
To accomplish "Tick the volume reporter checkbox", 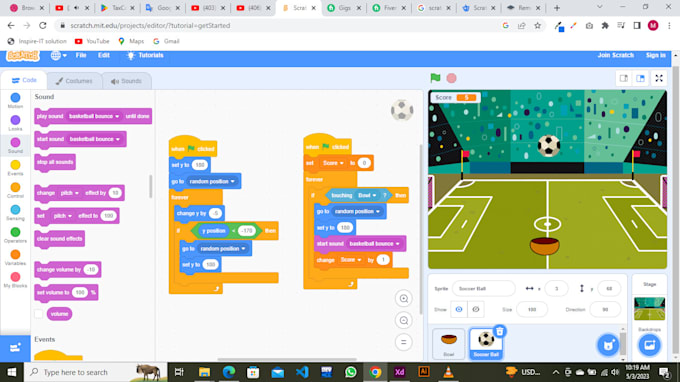I will point(39,314).
